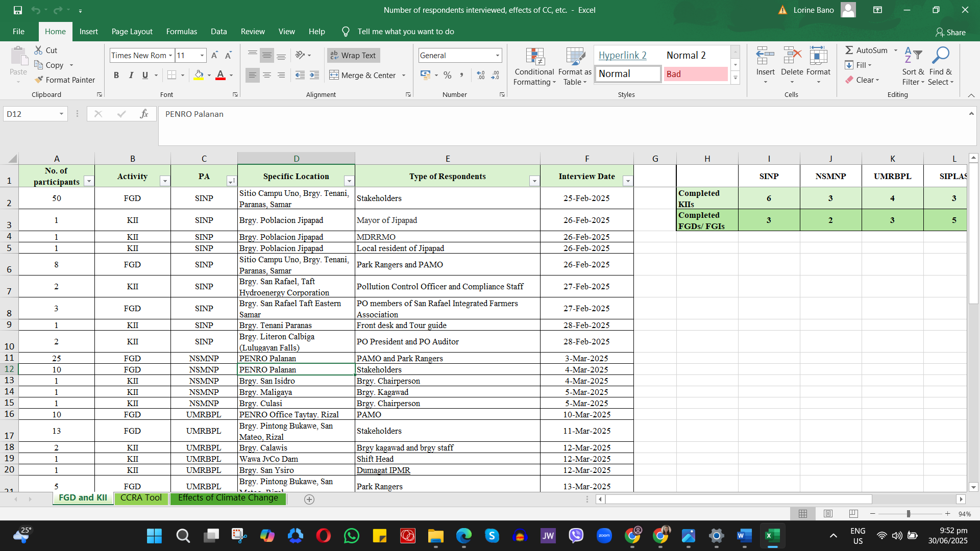980x551 pixels.
Task: Toggle Bold formatting
Action: [116, 75]
